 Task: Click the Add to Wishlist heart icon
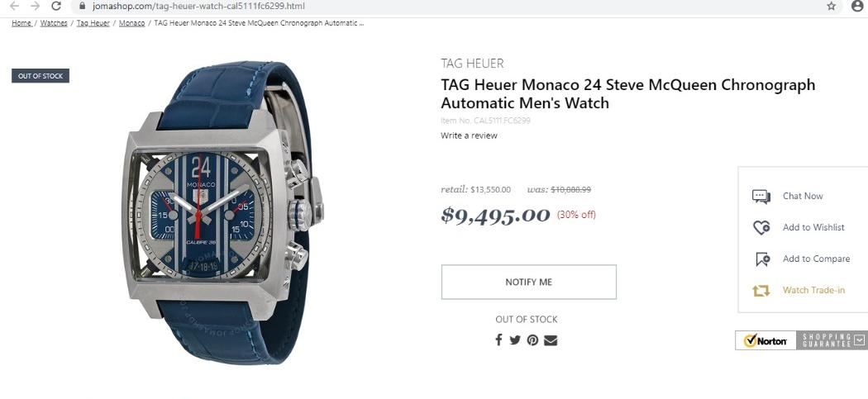pyautogui.click(x=761, y=227)
